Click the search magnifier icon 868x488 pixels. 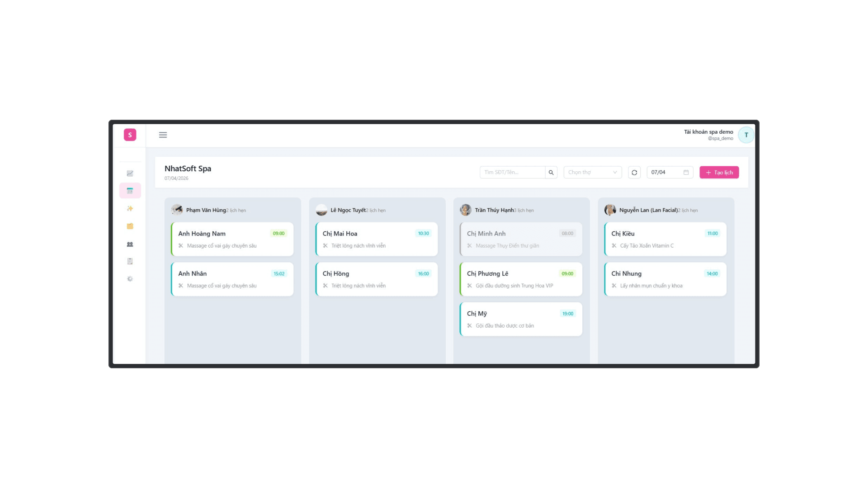point(551,173)
